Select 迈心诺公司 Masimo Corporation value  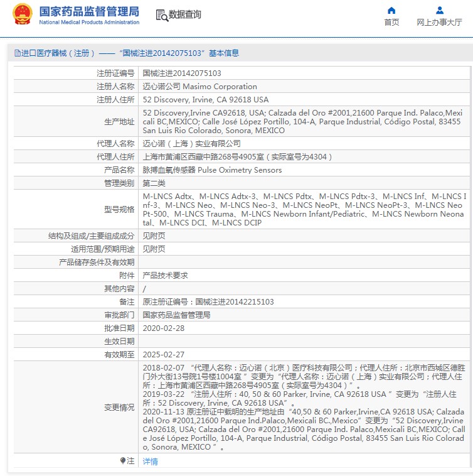pyautogui.click(x=200, y=87)
